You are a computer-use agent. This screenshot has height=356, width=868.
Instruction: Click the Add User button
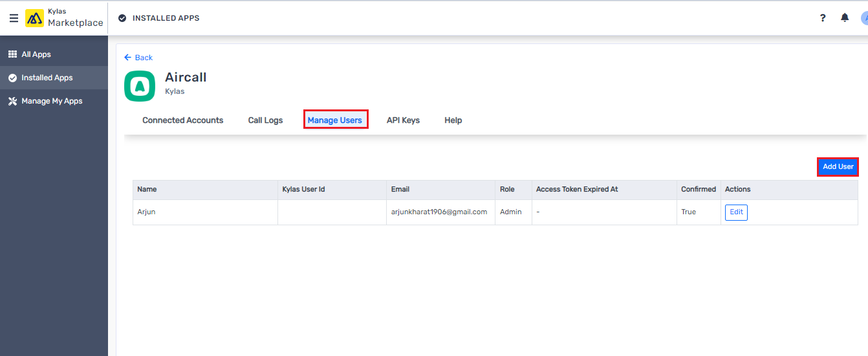coord(838,166)
